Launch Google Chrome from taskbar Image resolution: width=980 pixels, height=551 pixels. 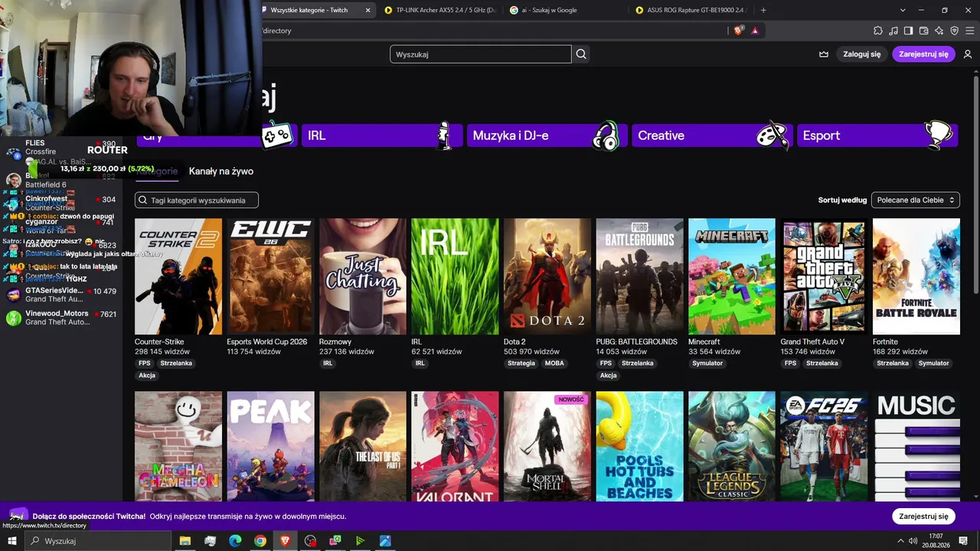pyautogui.click(x=260, y=541)
